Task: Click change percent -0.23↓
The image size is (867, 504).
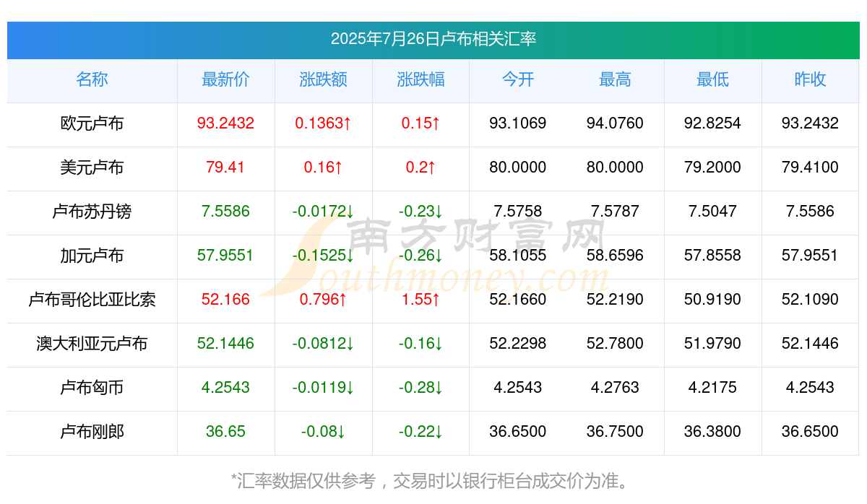Action: [x=420, y=212]
